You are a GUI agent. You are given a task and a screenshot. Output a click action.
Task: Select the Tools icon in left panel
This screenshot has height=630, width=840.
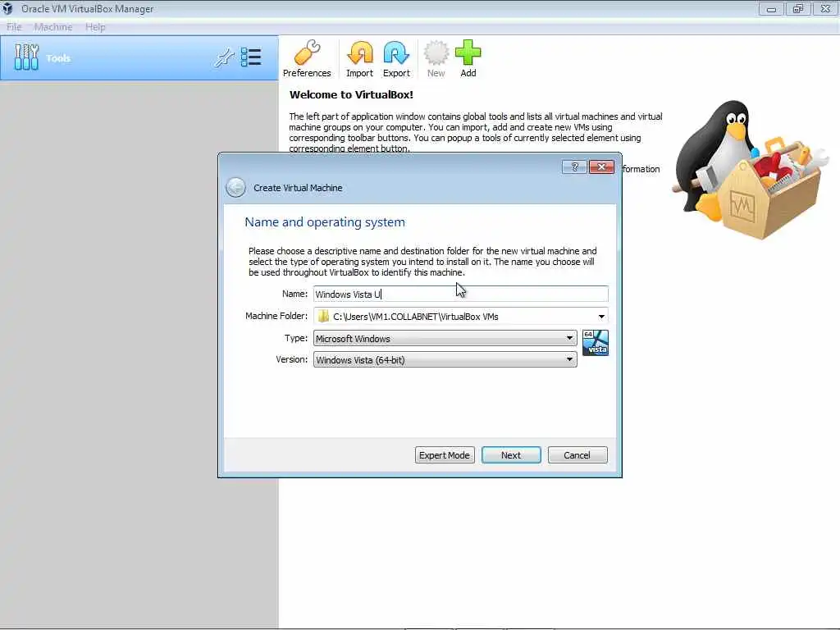point(26,57)
